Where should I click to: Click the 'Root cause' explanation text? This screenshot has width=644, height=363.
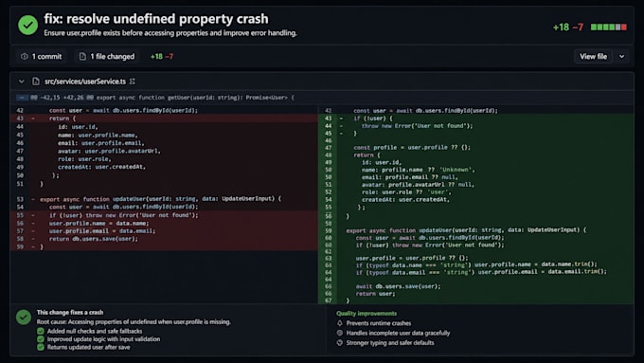coord(134,322)
